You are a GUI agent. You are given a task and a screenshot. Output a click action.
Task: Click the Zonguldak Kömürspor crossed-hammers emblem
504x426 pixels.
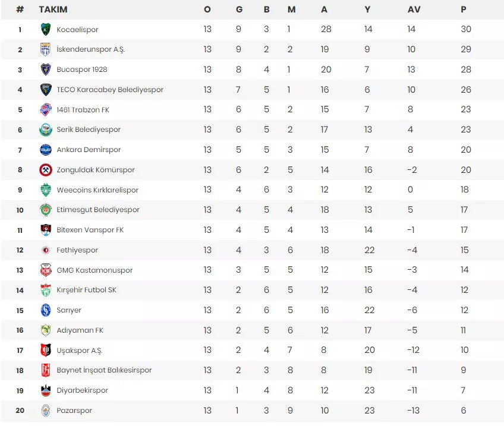46,170
